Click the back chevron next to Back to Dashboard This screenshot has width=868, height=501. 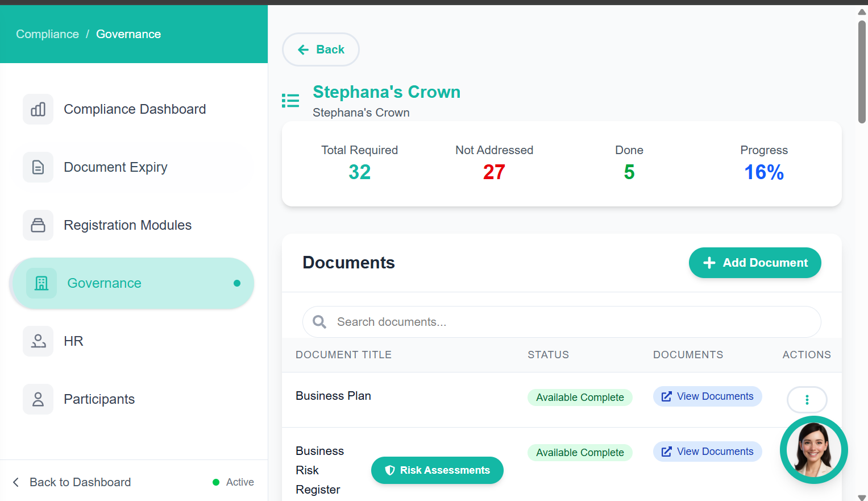15,482
